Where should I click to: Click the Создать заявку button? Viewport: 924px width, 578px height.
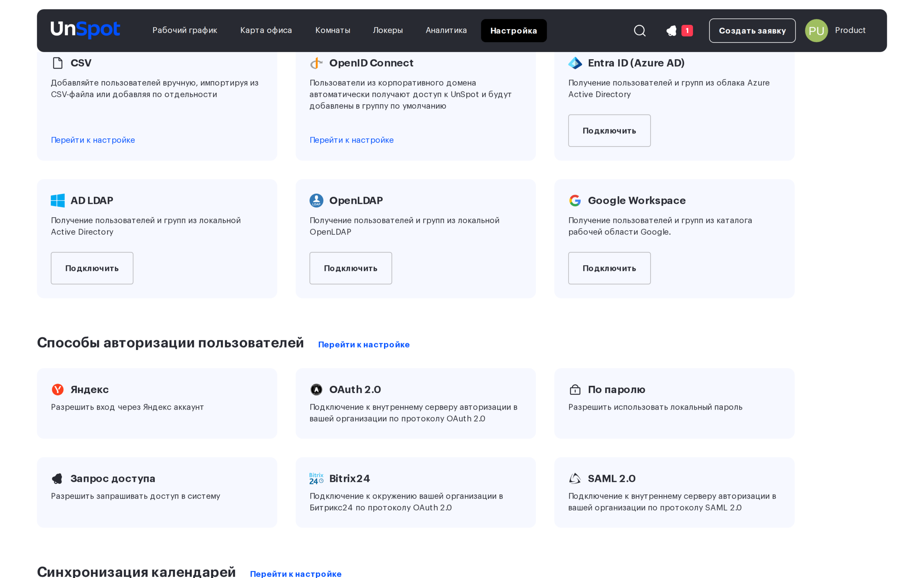[752, 31]
